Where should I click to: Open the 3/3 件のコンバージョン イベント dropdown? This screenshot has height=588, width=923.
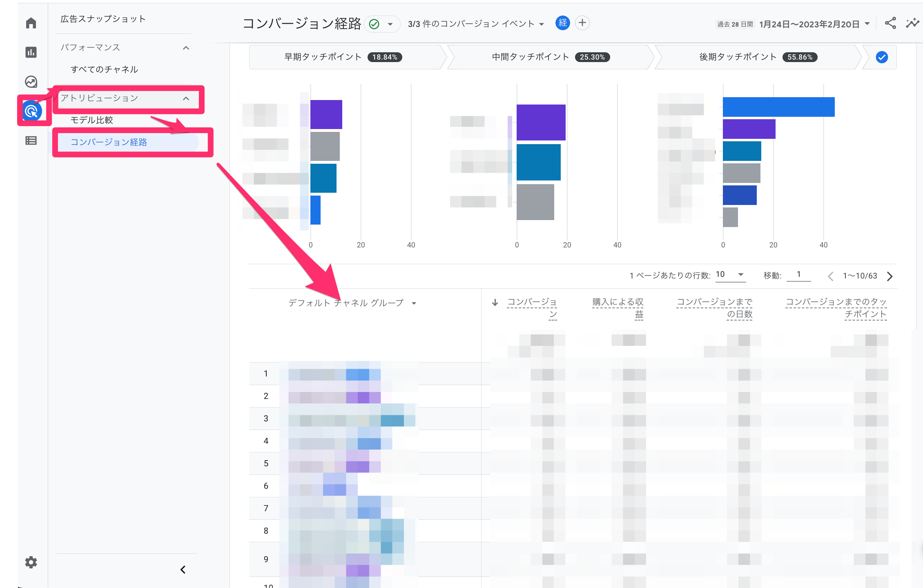[x=476, y=24]
